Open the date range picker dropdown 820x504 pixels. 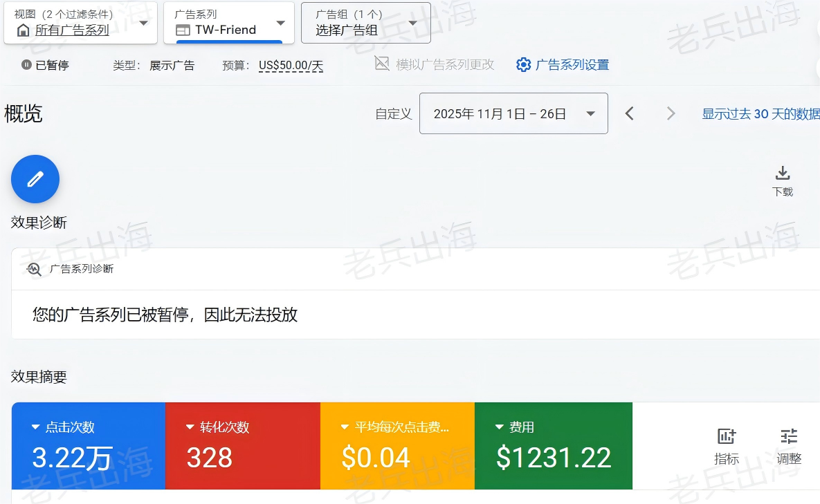coord(513,113)
